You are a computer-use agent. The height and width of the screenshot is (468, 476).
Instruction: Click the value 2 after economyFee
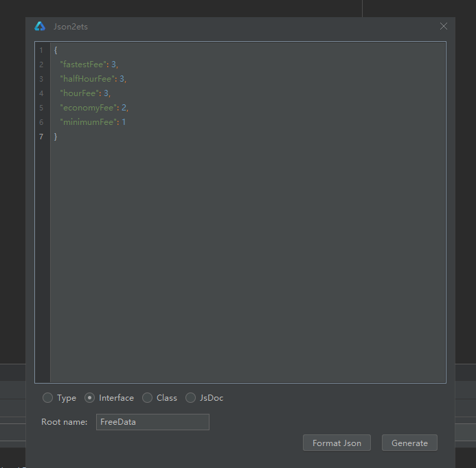pos(124,108)
